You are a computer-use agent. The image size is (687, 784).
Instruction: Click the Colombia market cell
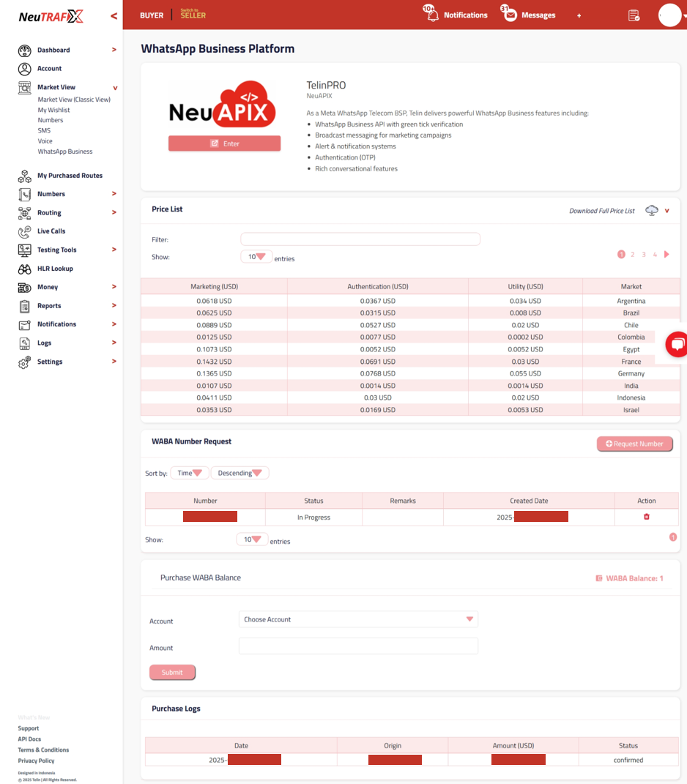[631, 337]
